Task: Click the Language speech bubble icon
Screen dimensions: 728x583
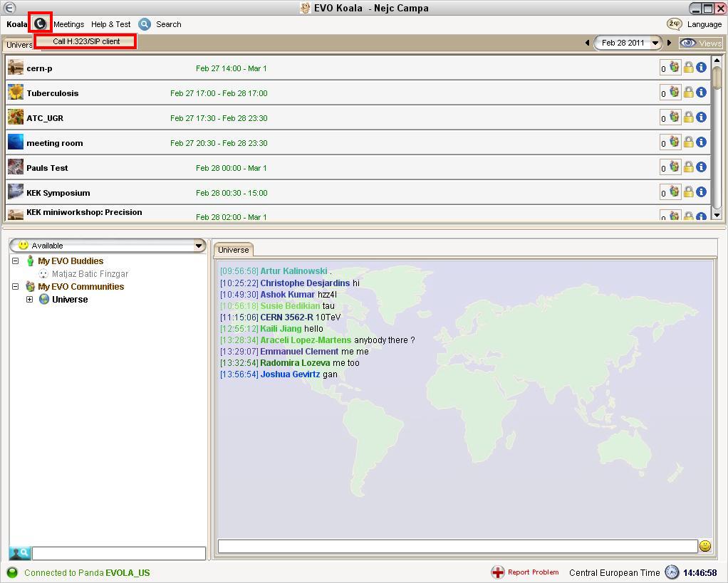Action: point(674,24)
